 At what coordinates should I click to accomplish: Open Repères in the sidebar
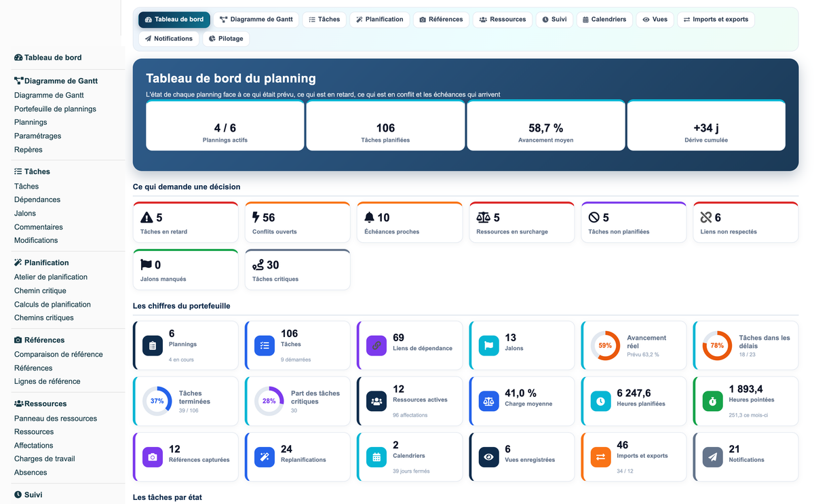(x=28, y=150)
